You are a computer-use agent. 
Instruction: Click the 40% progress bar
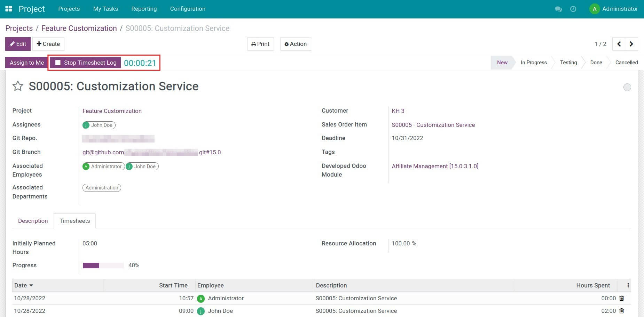tap(103, 265)
